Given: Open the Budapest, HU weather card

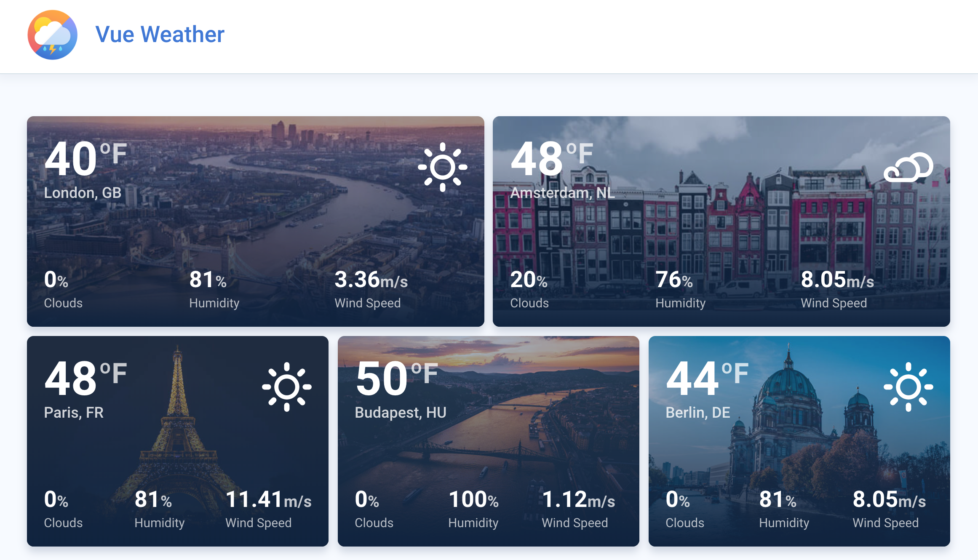Looking at the screenshot, I should 489,441.
